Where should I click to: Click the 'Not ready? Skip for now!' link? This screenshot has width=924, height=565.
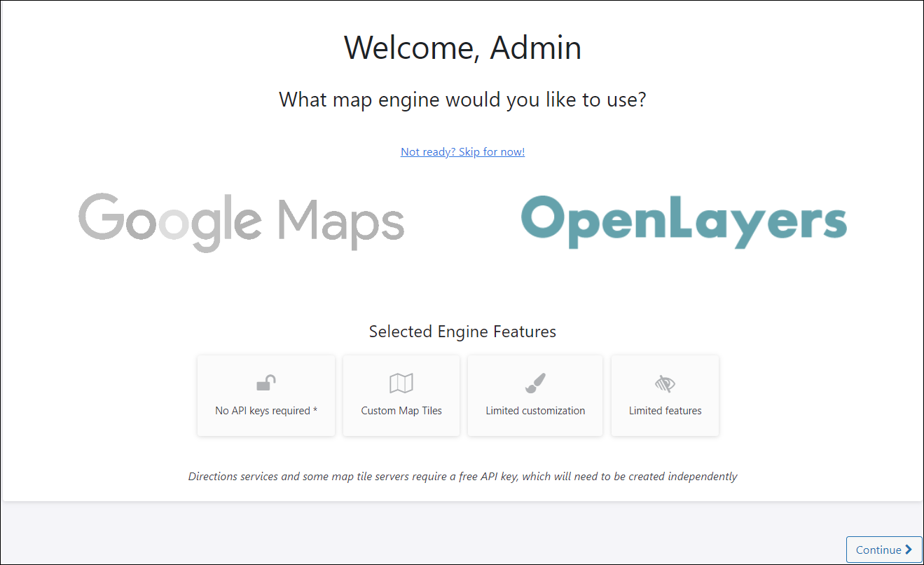(x=462, y=151)
